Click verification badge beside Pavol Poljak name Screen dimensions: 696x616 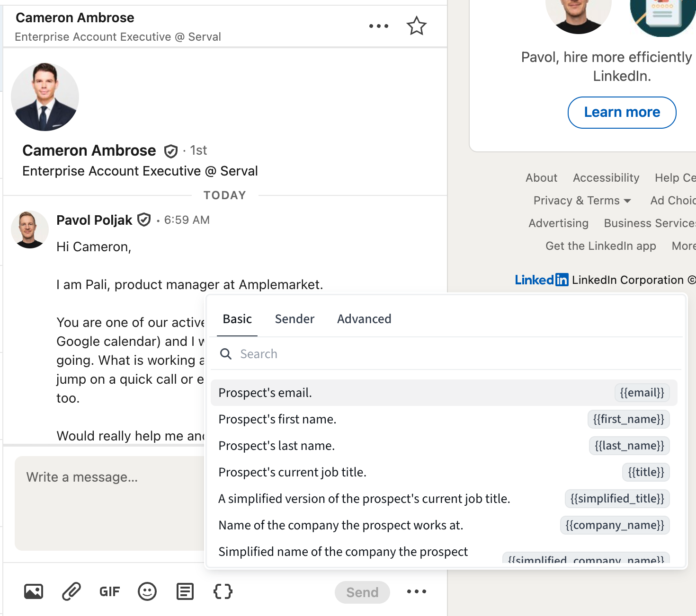tap(144, 220)
